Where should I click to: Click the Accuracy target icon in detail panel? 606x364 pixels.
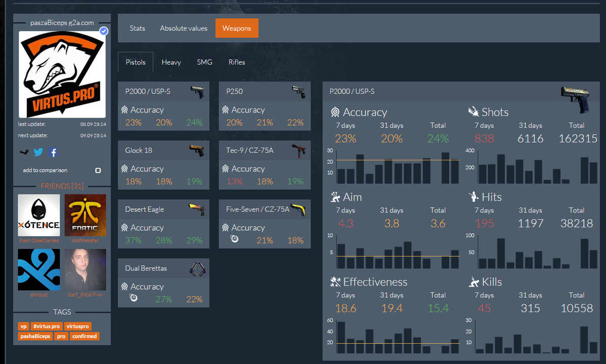(x=334, y=112)
